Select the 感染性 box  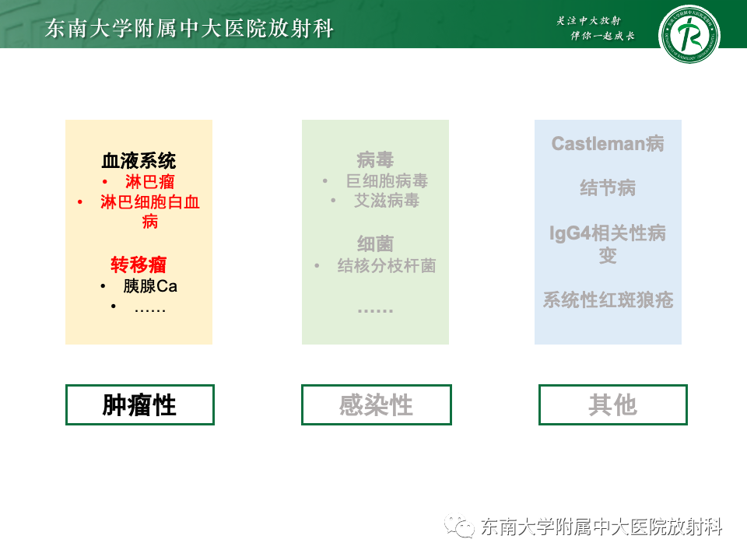[x=377, y=404]
